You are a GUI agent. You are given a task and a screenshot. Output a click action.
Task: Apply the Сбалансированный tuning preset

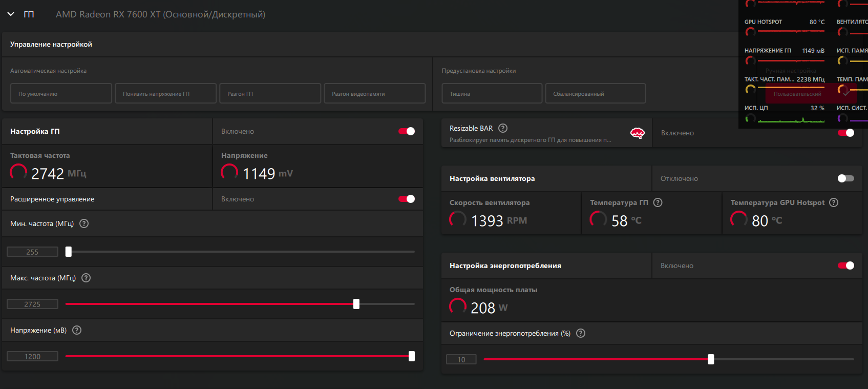[596, 94]
